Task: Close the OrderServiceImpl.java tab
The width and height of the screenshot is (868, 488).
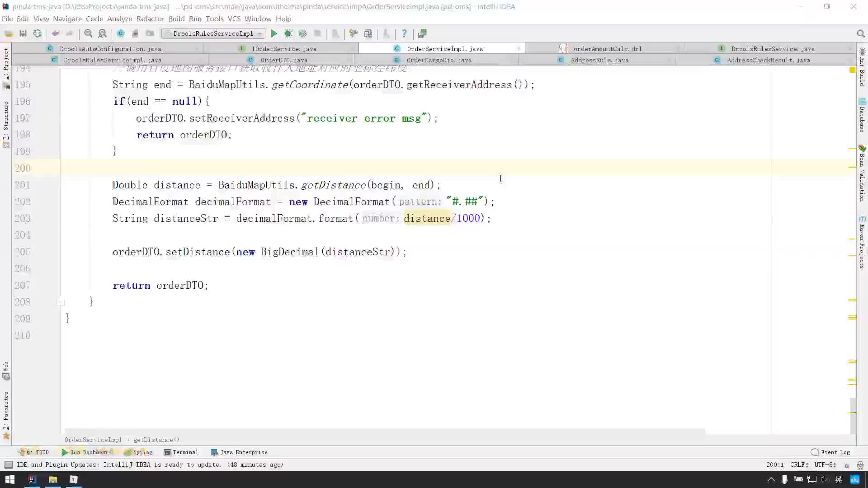Action: 519,48
